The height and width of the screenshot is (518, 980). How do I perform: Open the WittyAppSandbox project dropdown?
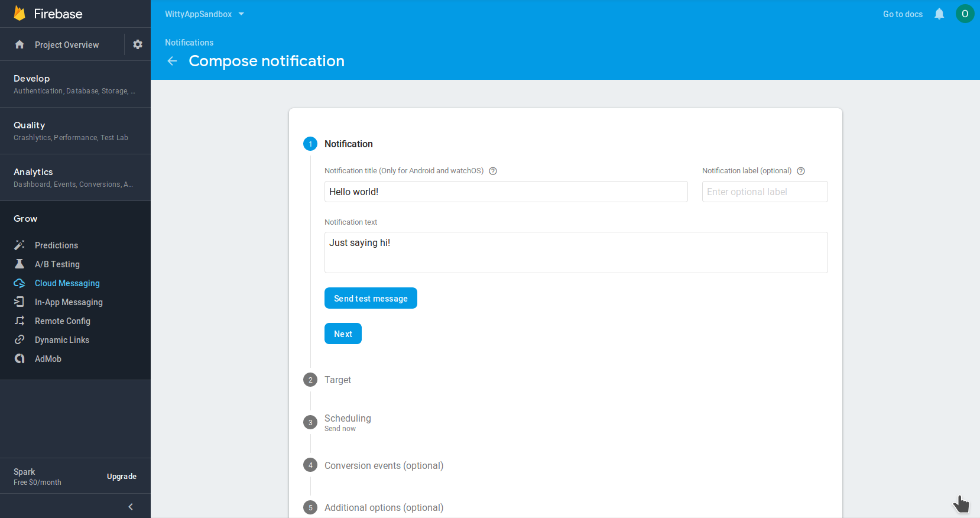coord(205,14)
